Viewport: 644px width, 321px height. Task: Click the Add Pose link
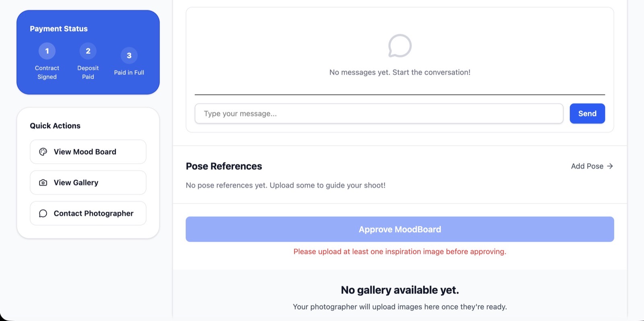coord(587,166)
